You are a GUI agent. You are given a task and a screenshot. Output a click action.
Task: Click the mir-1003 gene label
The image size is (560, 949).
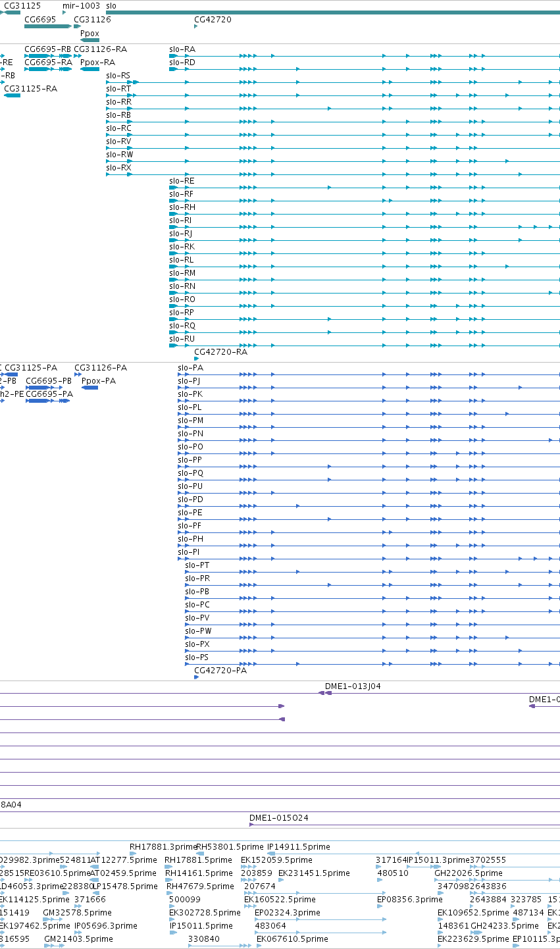[81, 5]
